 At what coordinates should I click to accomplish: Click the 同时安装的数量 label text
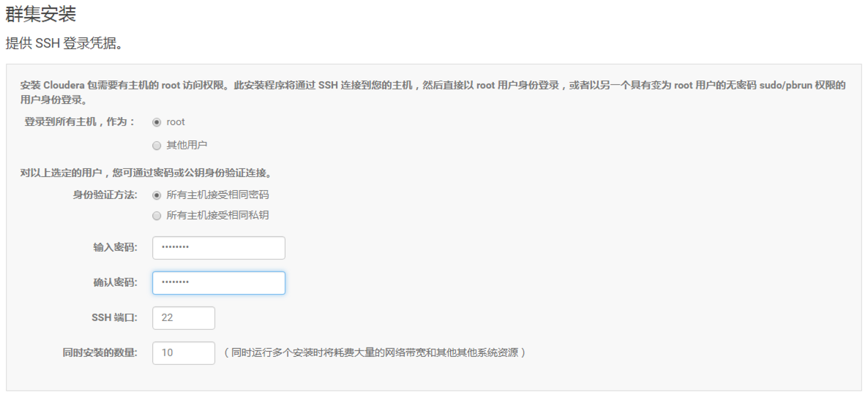point(100,353)
